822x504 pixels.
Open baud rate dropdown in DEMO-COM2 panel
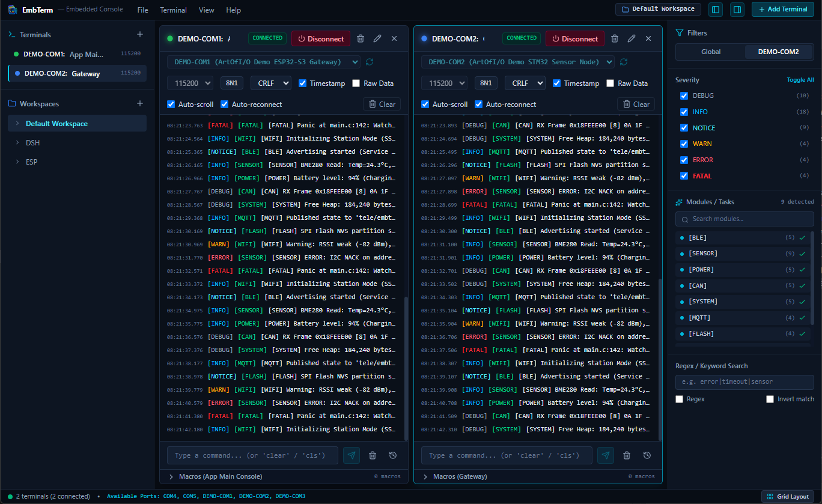click(x=444, y=83)
